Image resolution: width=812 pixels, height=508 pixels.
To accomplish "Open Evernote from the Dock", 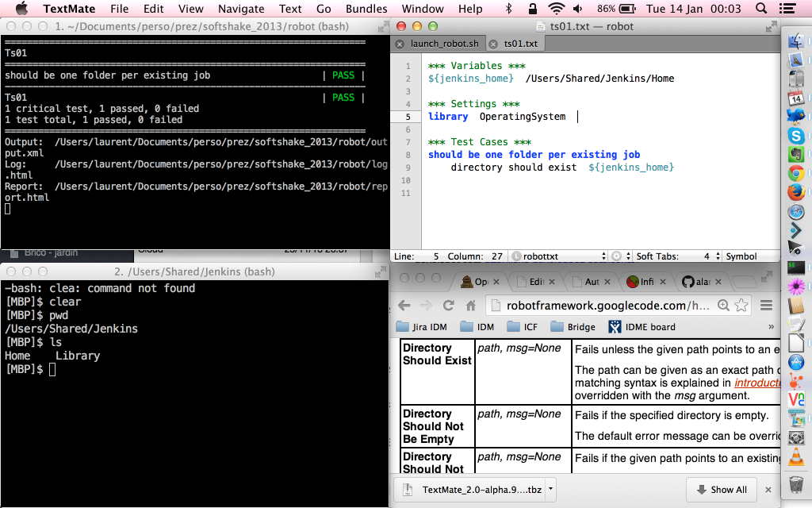I will tap(796, 155).
